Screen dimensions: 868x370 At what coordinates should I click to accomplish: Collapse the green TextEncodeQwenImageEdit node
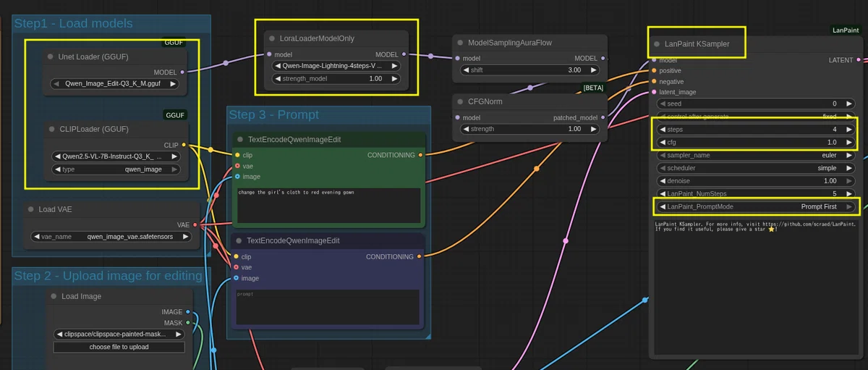click(x=239, y=140)
